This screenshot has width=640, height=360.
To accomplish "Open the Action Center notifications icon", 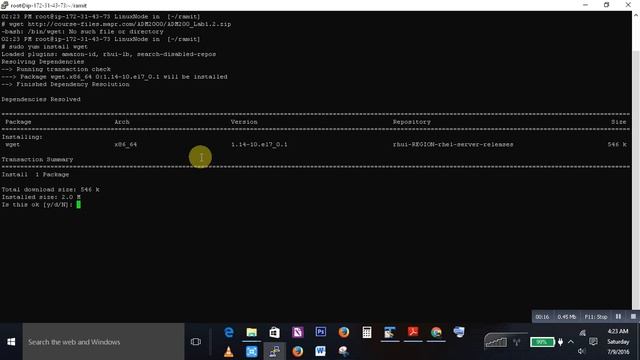I will [x=593, y=341].
